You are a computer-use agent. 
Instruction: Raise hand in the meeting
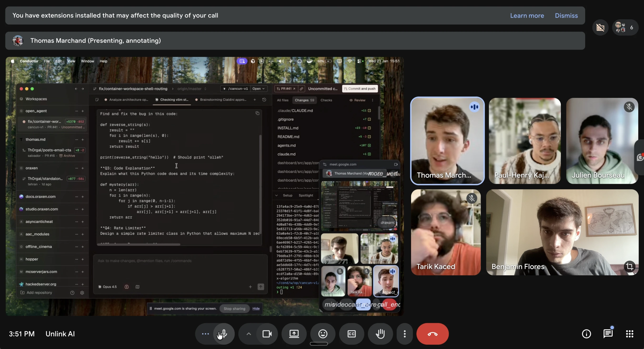(380, 334)
